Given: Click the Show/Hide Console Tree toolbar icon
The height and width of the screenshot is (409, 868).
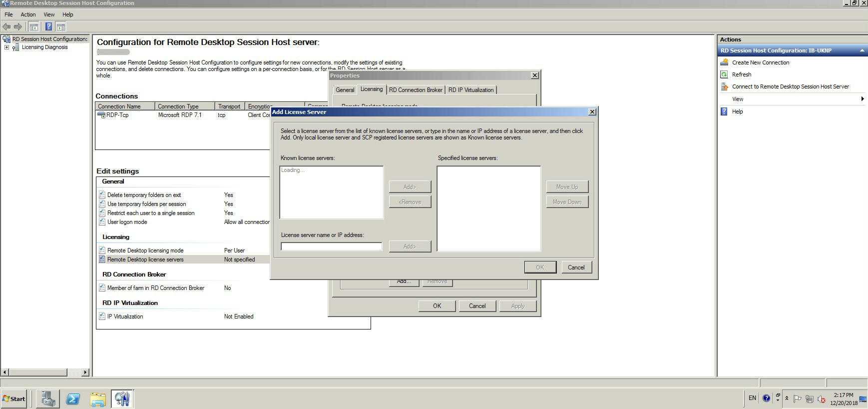Looking at the screenshot, I should [x=34, y=27].
